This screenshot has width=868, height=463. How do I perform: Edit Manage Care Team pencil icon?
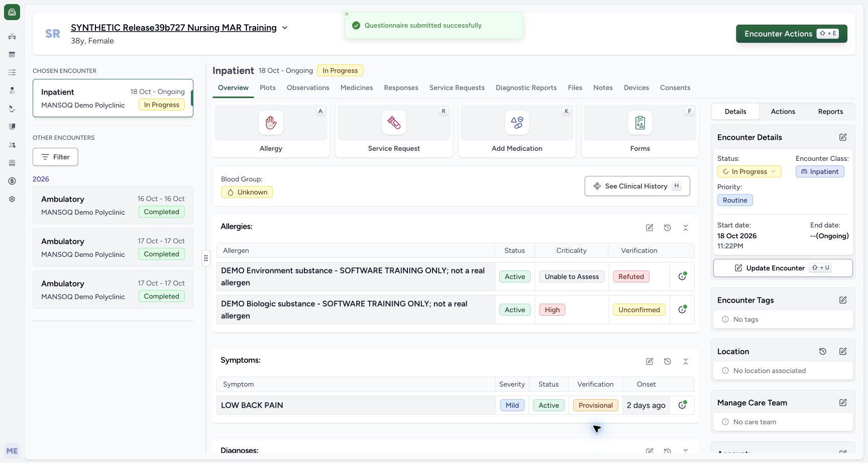click(x=843, y=403)
